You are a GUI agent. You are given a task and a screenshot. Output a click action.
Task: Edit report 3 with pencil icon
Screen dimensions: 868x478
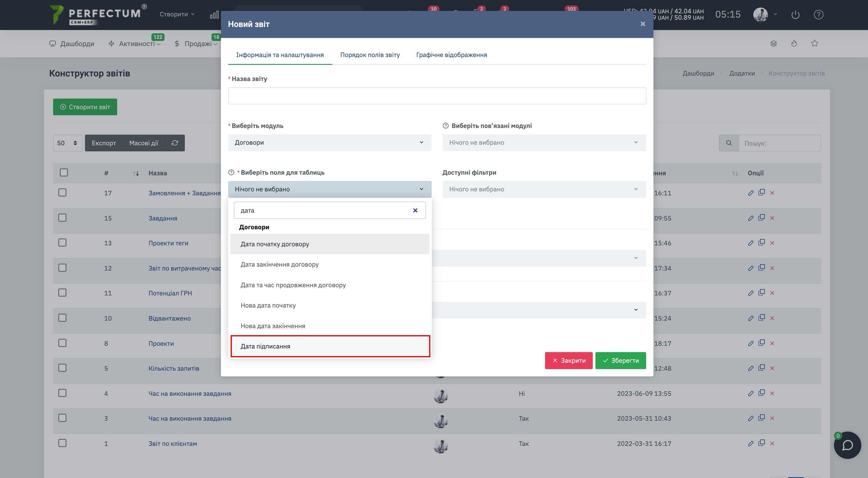[x=751, y=419]
